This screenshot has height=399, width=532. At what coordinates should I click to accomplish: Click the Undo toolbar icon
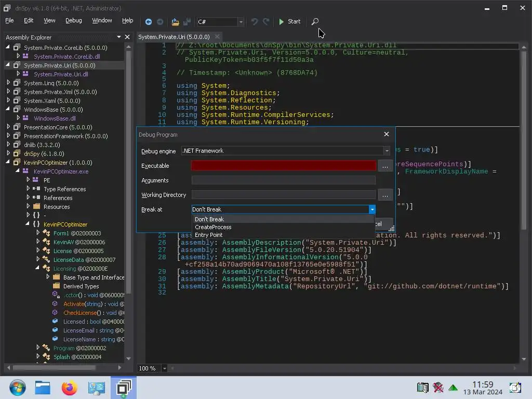(x=255, y=22)
